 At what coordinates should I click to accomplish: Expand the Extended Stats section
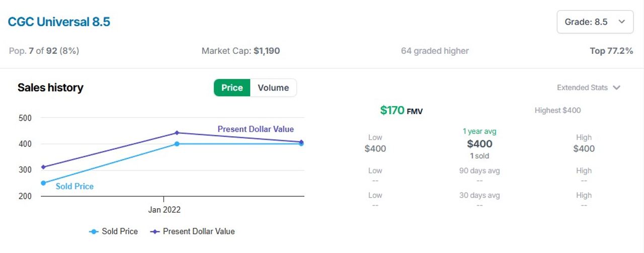point(588,88)
